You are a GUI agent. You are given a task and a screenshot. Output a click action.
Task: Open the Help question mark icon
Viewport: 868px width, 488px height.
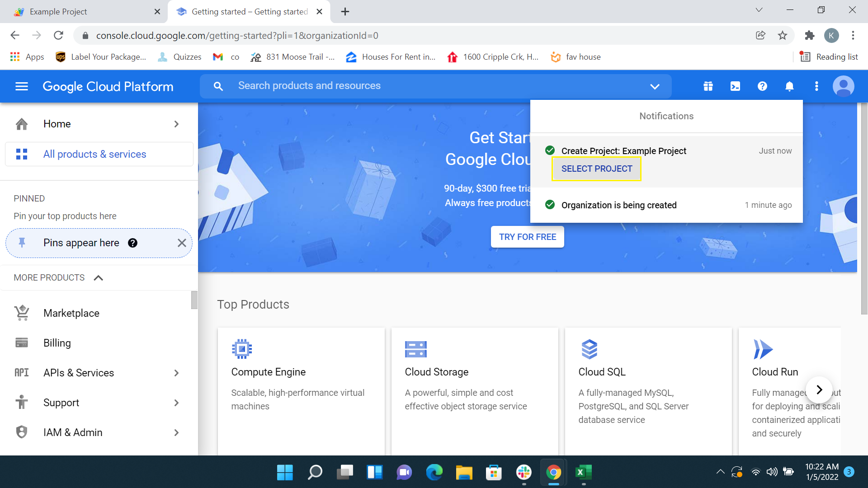pos(762,86)
